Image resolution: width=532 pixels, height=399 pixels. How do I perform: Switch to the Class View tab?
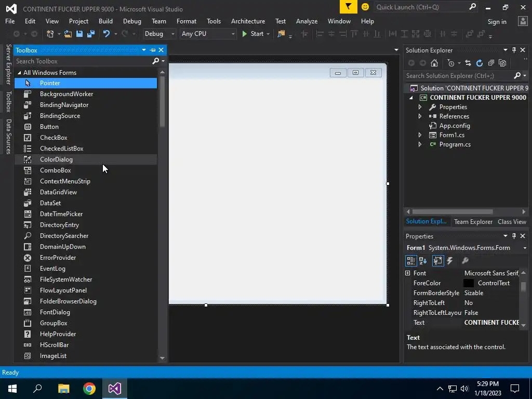(512, 222)
